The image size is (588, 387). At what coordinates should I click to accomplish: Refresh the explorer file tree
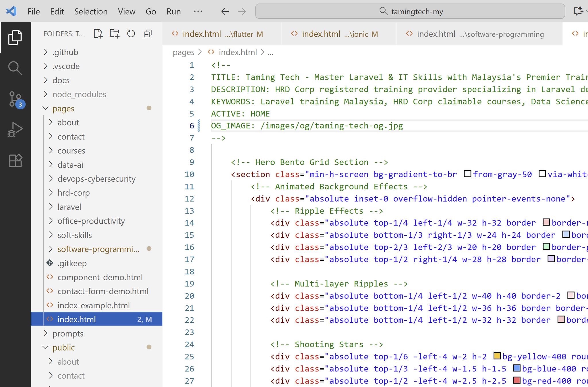pos(131,34)
